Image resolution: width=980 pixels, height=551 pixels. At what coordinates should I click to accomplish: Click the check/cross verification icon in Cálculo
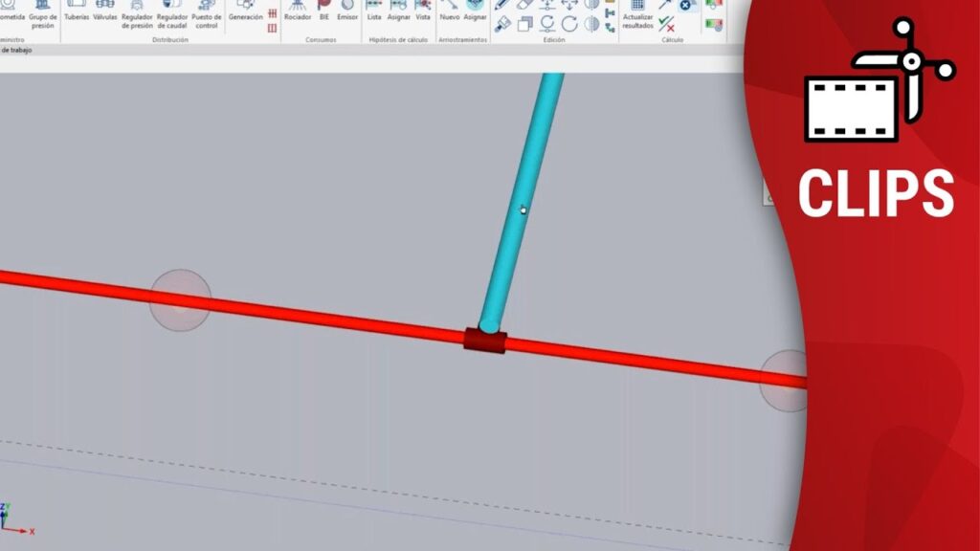(x=666, y=25)
